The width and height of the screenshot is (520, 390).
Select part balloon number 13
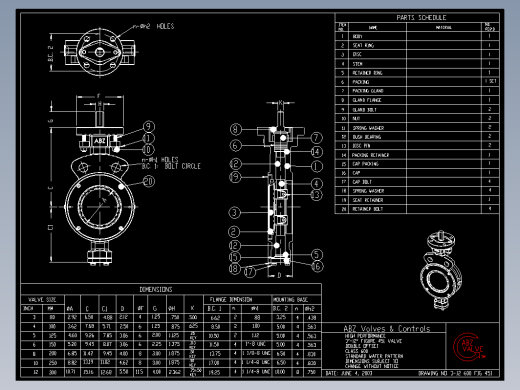tap(316, 195)
